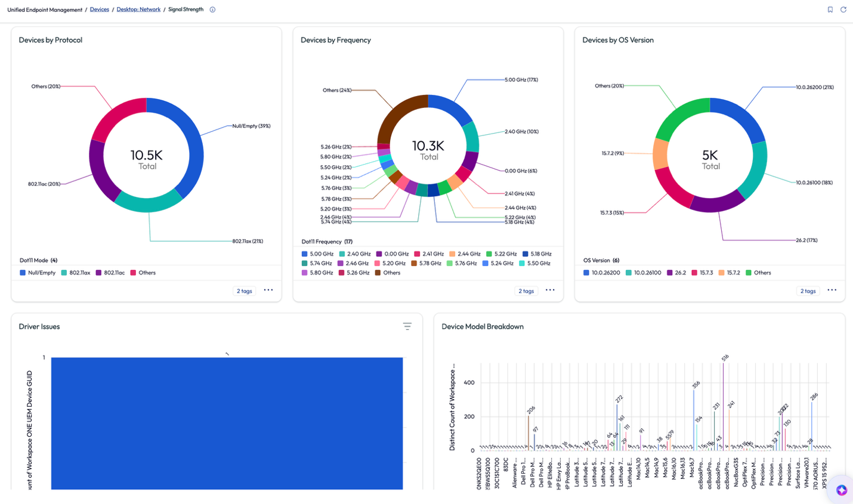The image size is (853, 504).
Task: Click the 2.41 GHz legend color swatch
Action: 417,253
